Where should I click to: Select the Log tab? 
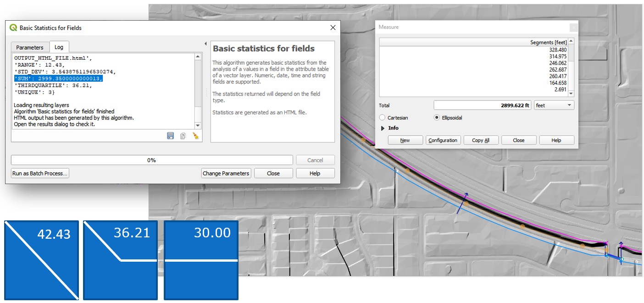59,47
